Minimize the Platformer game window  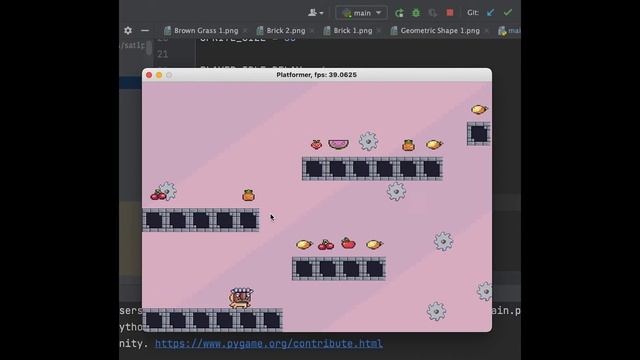(159, 75)
